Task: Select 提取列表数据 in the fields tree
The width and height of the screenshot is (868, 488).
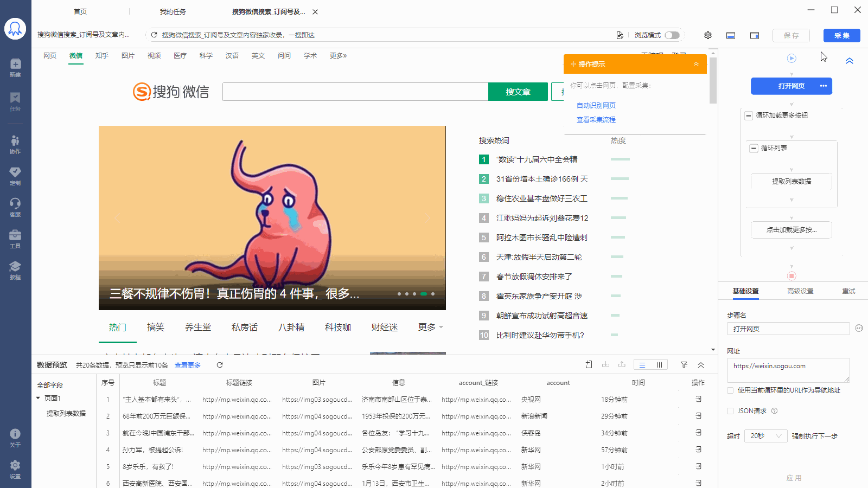Action: [66, 413]
